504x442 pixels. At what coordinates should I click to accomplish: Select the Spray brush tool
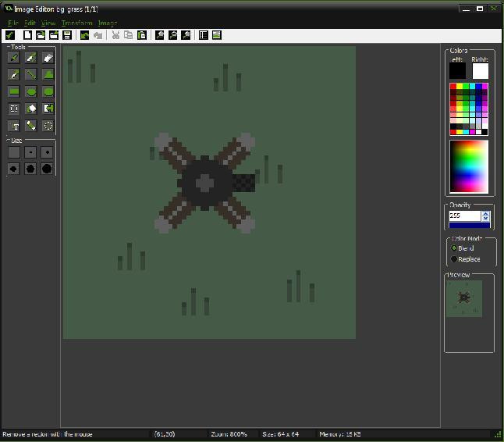(31, 58)
